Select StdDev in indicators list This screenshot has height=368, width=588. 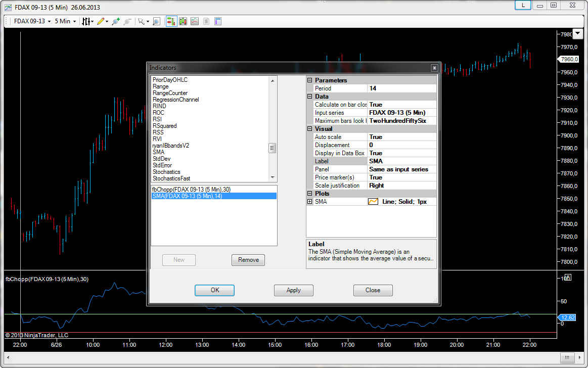[x=161, y=159]
